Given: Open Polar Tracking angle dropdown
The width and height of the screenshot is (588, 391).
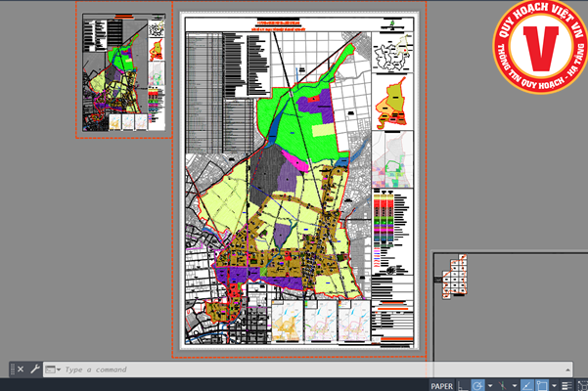Looking at the screenshot, I should point(488,385).
